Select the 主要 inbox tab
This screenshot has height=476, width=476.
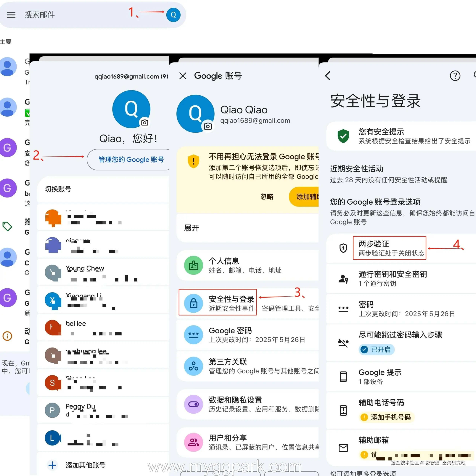pyautogui.click(x=6, y=42)
